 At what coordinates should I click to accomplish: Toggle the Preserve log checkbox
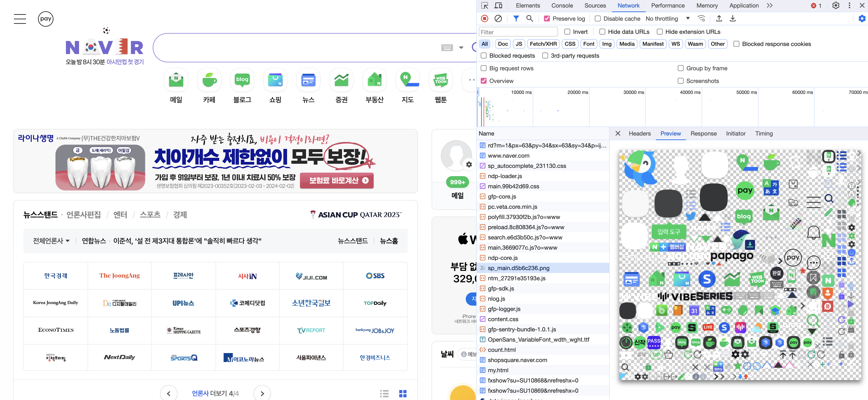click(547, 19)
